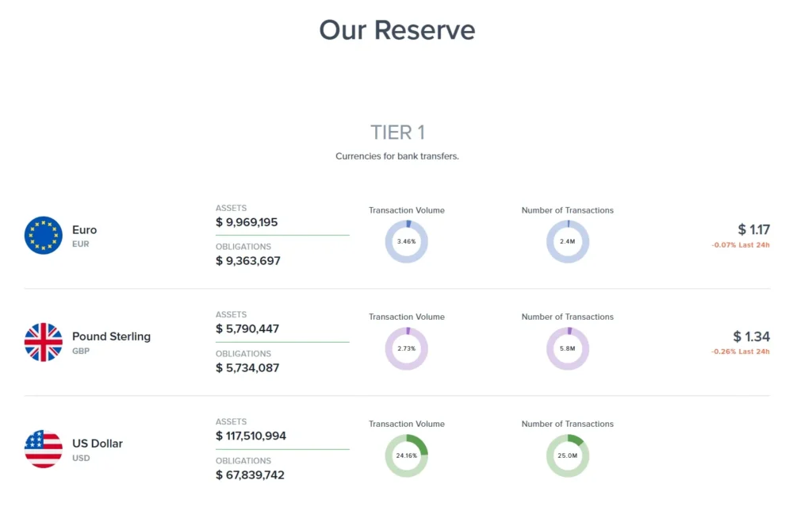Open the Euro Transaction Volume donut chart
The height and width of the screenshot is (511, 812).
pyautogui.click(x=407, y=241)
